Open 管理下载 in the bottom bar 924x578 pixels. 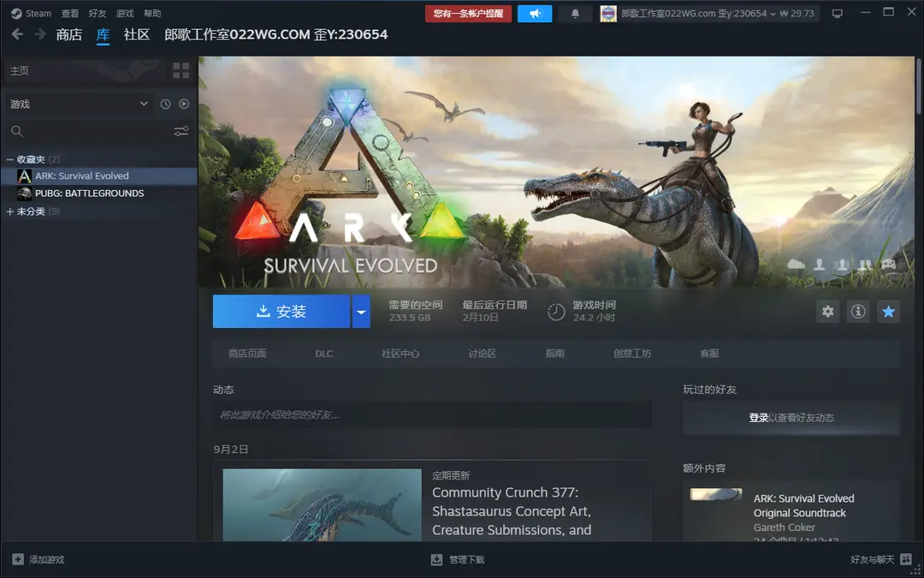458,559
